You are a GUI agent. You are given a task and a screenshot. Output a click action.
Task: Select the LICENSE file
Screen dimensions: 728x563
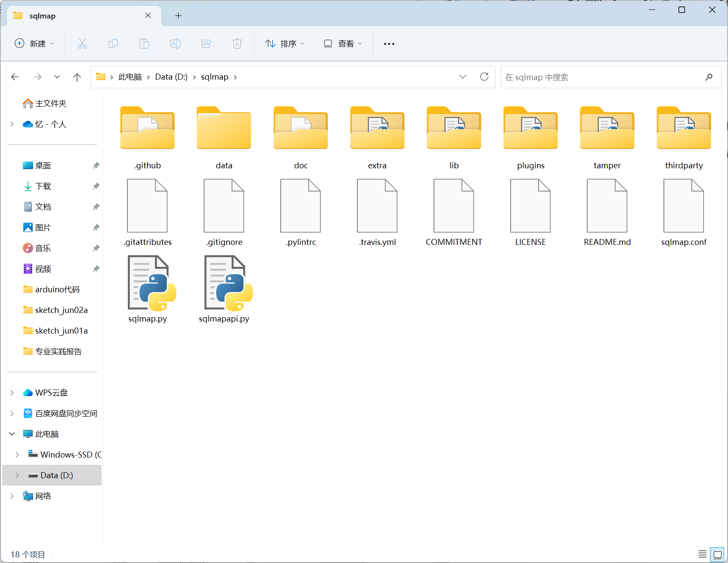tap(531, 213)
